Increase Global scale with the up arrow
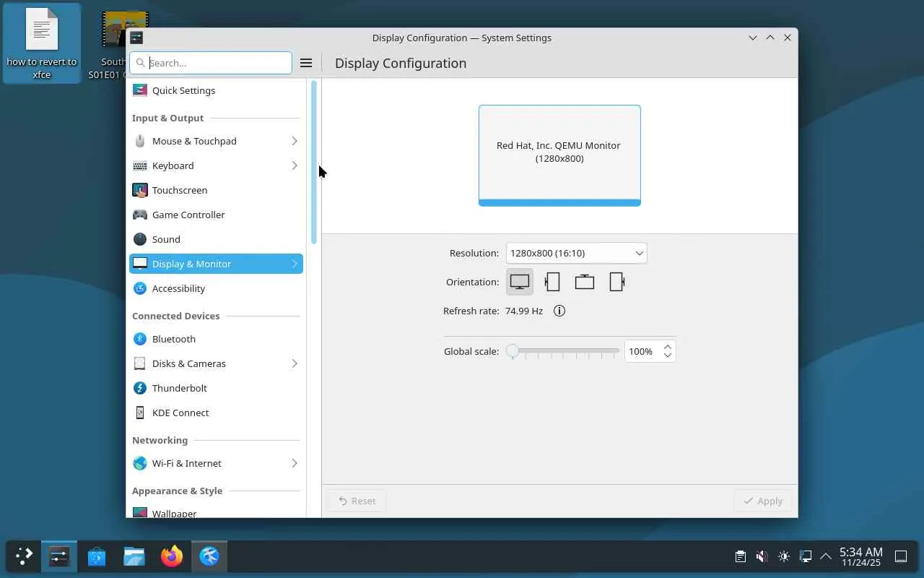This screenshot has height=578, width=924. click(x=668, y=347)
